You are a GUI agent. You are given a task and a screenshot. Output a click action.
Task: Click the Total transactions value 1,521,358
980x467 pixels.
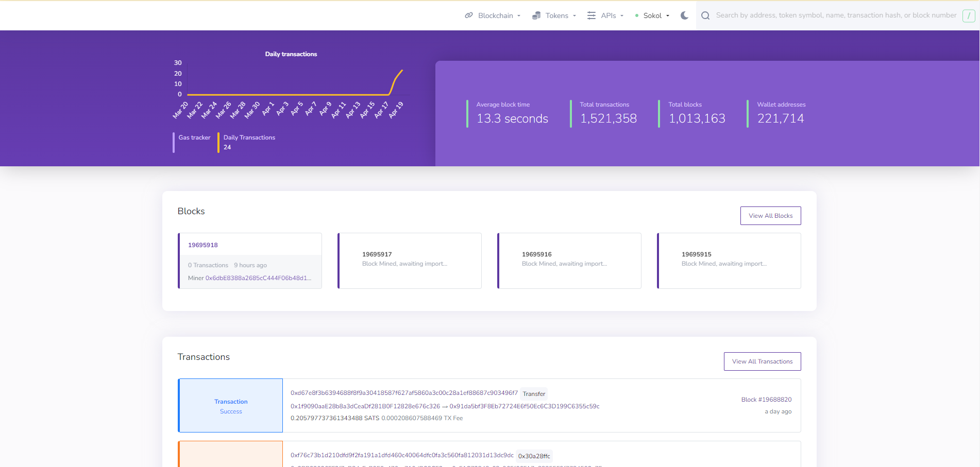pos(609,118)
